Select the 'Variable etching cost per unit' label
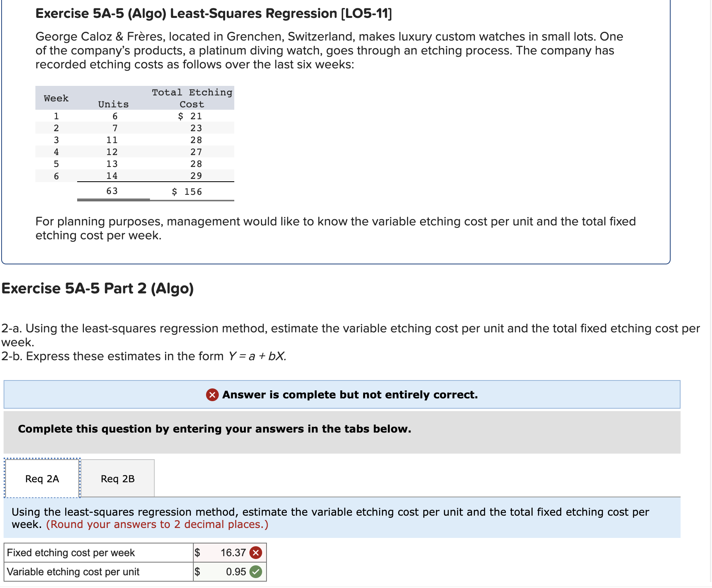This screenshot has height=588, width=712. [73, 572]
